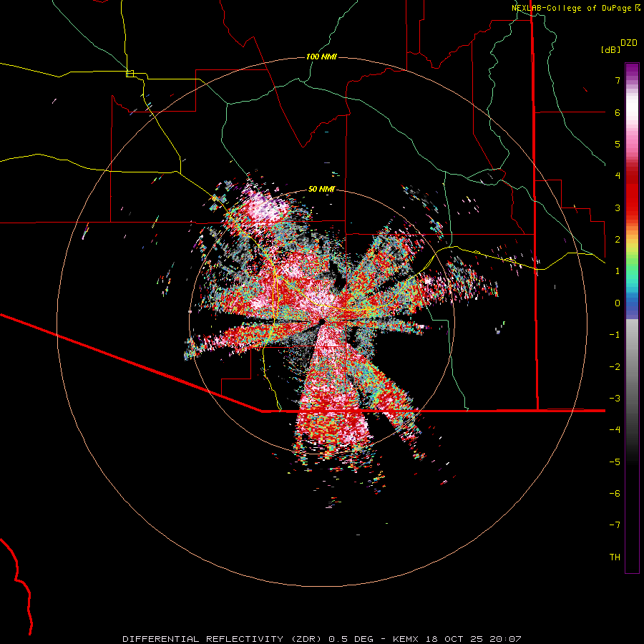Click the 3 value on the color scale

coord(618,208)
